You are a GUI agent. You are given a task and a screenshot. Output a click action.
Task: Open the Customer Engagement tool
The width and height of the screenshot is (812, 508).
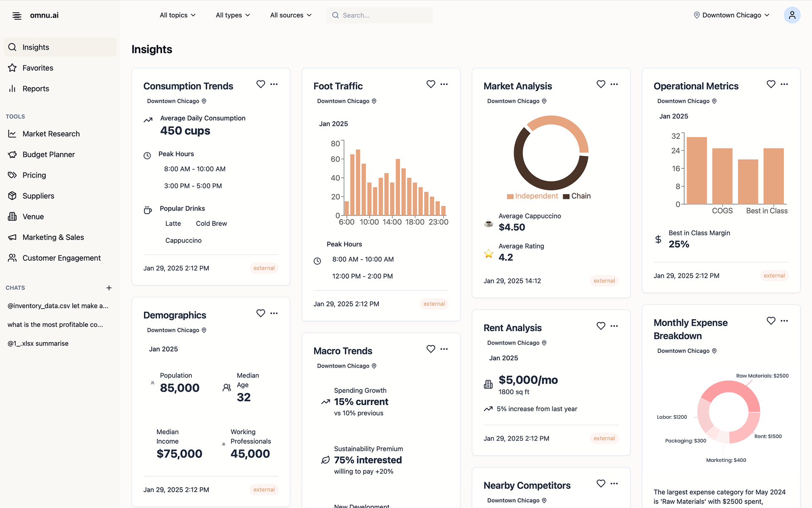point(61,258)
